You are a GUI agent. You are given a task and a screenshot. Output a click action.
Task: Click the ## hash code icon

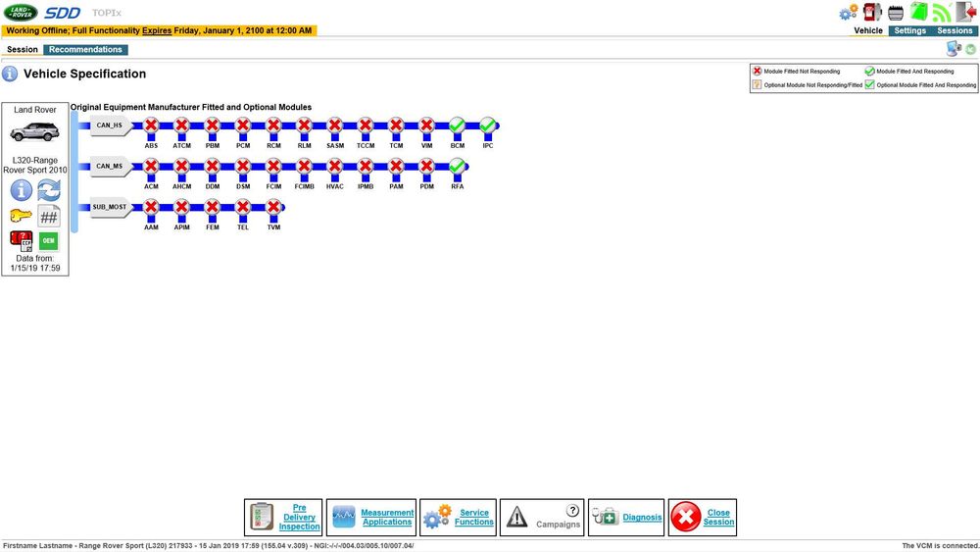(49, 217)
